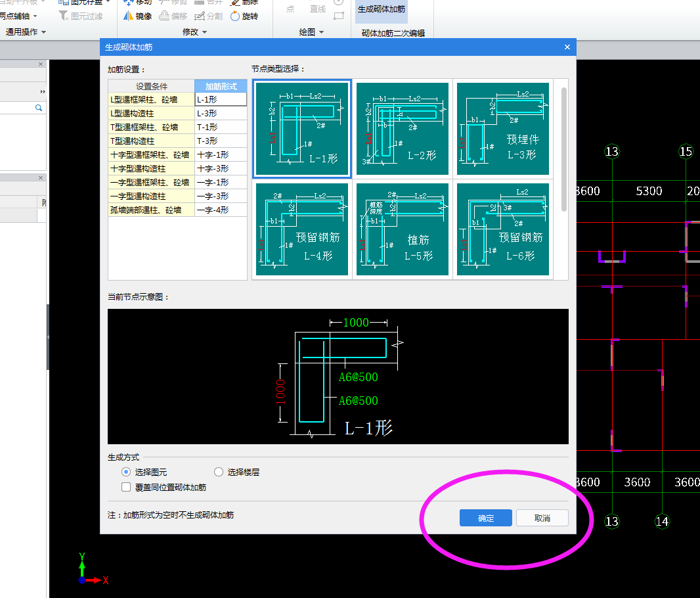Click the T-3形 reinforcement form cell
700x598 pixels.
[221, 141]
